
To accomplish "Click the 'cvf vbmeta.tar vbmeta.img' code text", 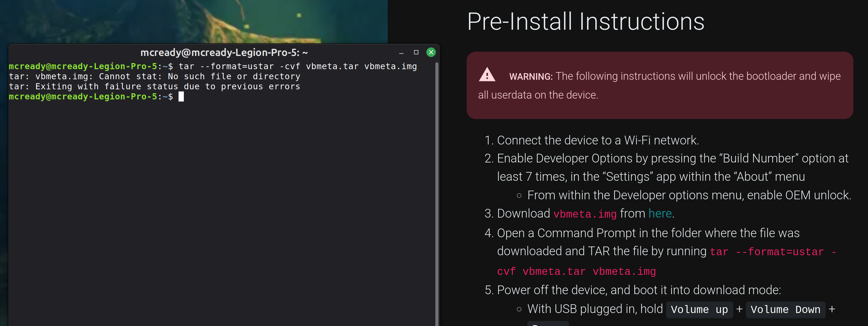I will coord(576,271).
